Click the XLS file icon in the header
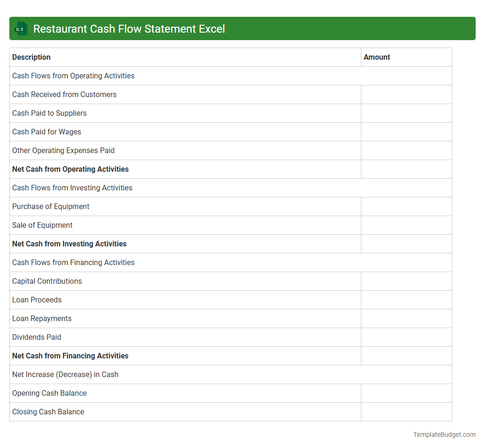The image size is (485, 448). tap(21, 28)
